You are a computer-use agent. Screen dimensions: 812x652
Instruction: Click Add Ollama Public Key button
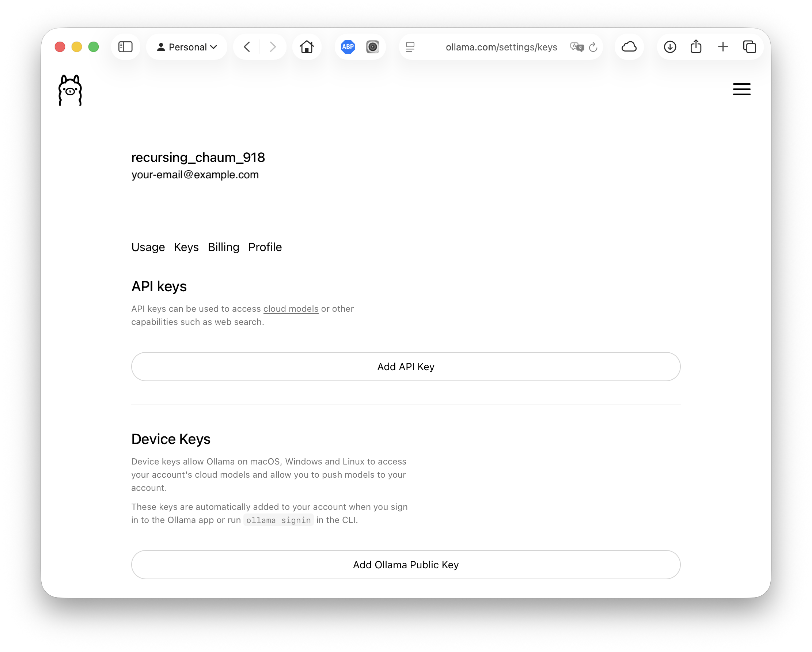[x=406, y=565]
